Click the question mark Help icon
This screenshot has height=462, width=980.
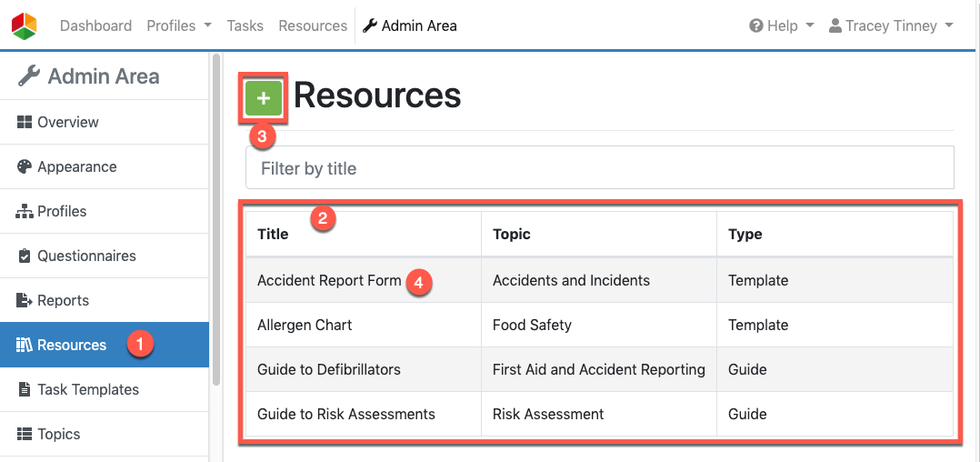coord(756,25)
